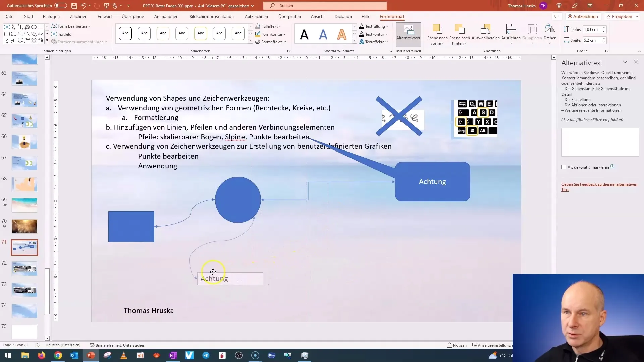The width and height of the screenshot is (644, 362).
Task: Click the undo arrow icon
Action: click(84, 6)
